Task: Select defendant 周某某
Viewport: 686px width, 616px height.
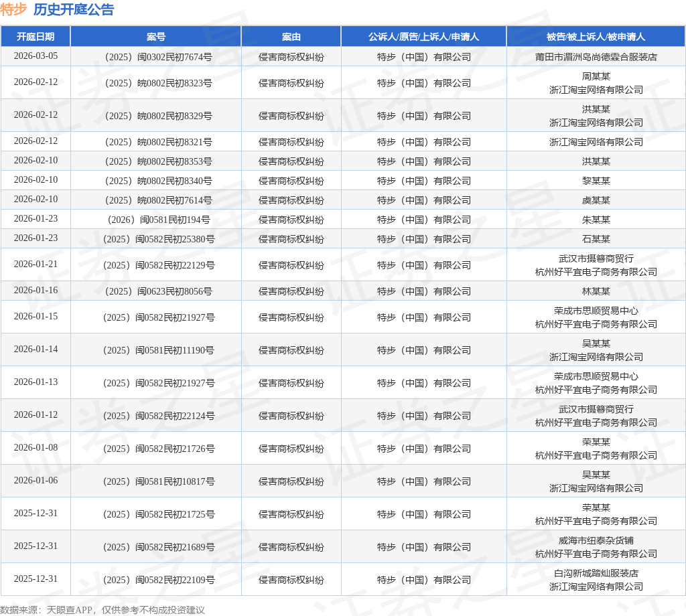Action: pyautogui.click(x=596, y=76)
